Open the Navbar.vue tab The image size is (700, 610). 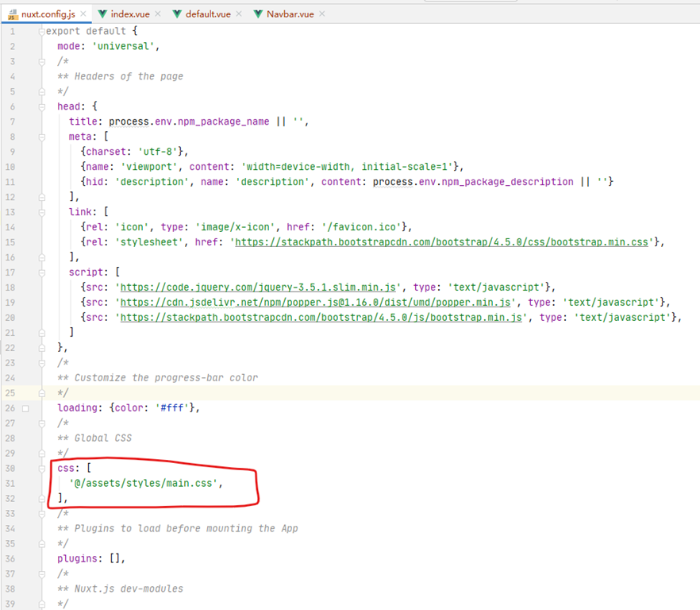(x=290, y=14)
